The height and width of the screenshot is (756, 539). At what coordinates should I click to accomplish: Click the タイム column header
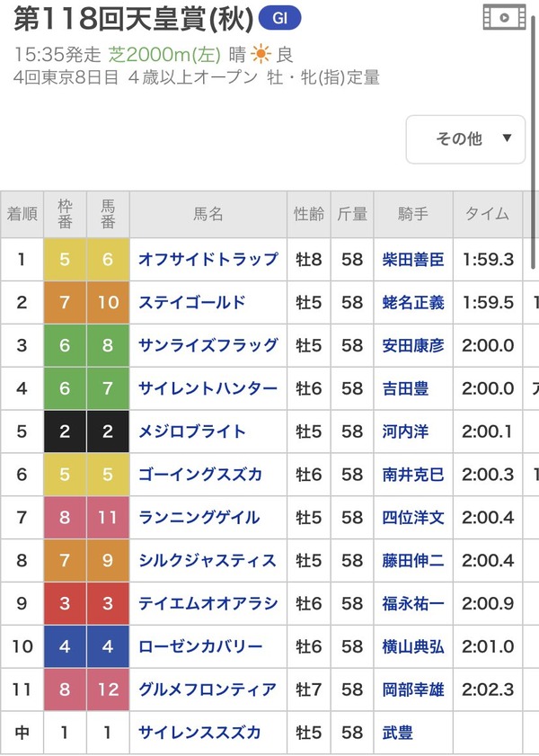coord(486,214)
